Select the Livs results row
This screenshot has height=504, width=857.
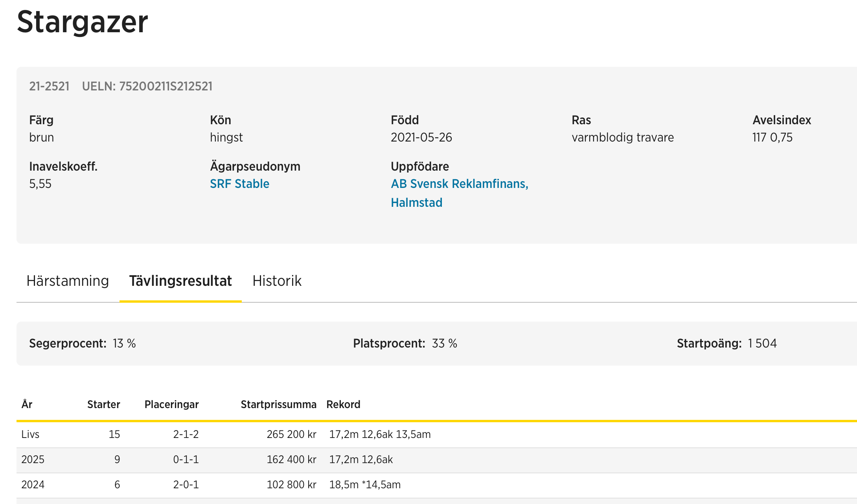tap(30, 434)
